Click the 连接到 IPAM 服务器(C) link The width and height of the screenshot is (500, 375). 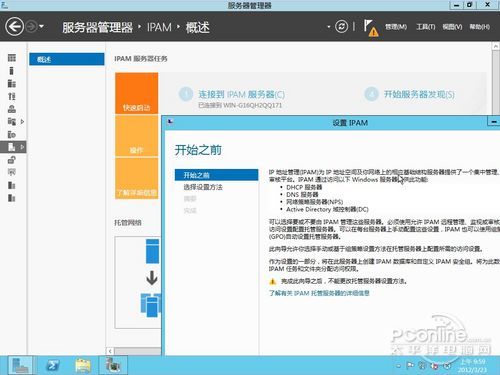(242, 94)
